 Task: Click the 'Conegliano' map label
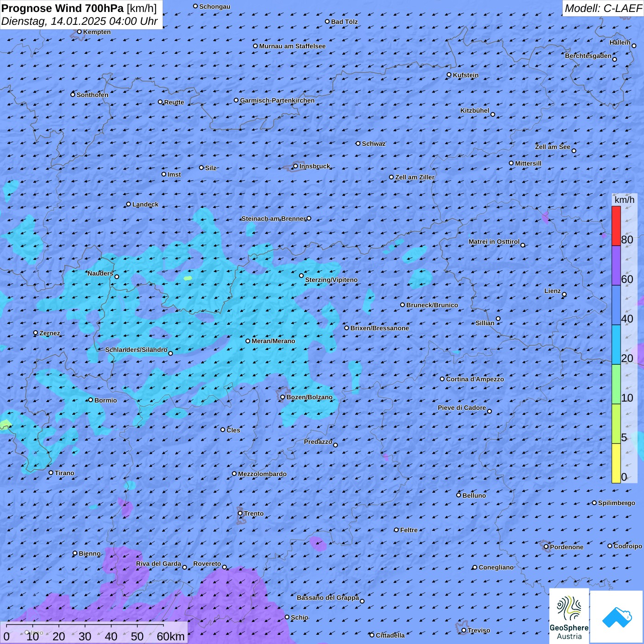[496, 567]
